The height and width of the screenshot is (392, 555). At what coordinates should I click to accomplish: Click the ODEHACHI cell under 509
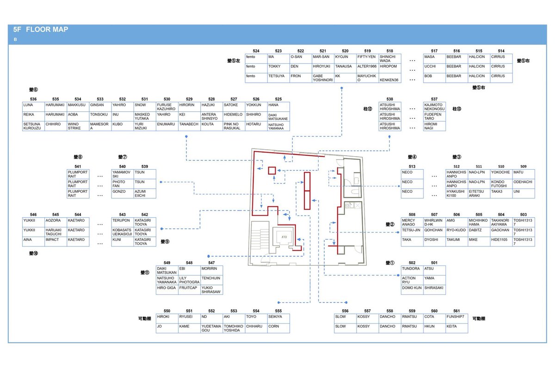[524, 184]
